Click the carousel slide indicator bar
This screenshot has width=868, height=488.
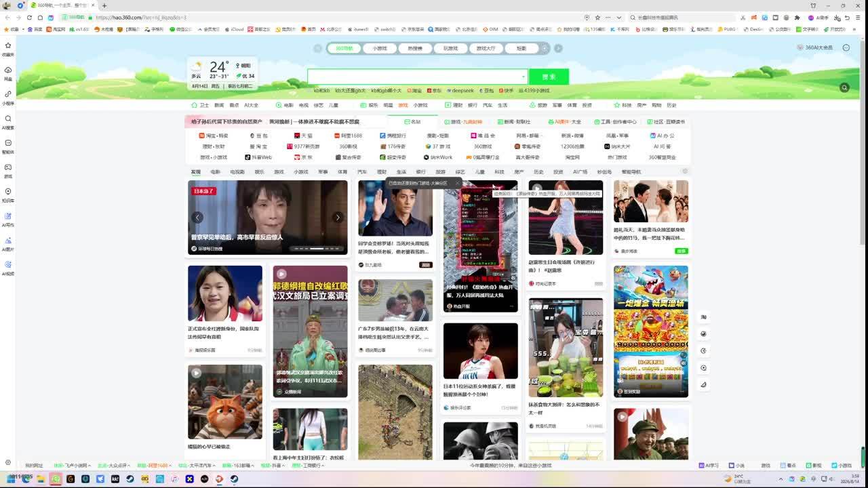point(317,249)
